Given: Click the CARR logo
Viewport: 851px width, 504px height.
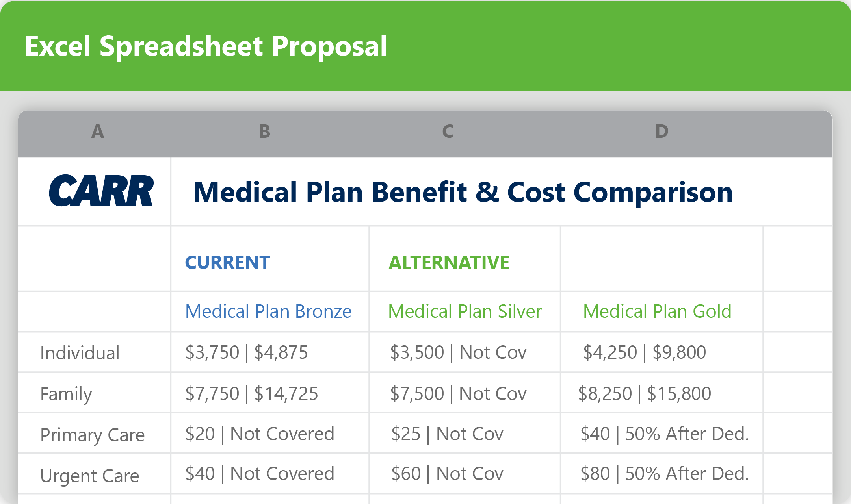Looking at the screenshot, I should [x=101, y=191].
